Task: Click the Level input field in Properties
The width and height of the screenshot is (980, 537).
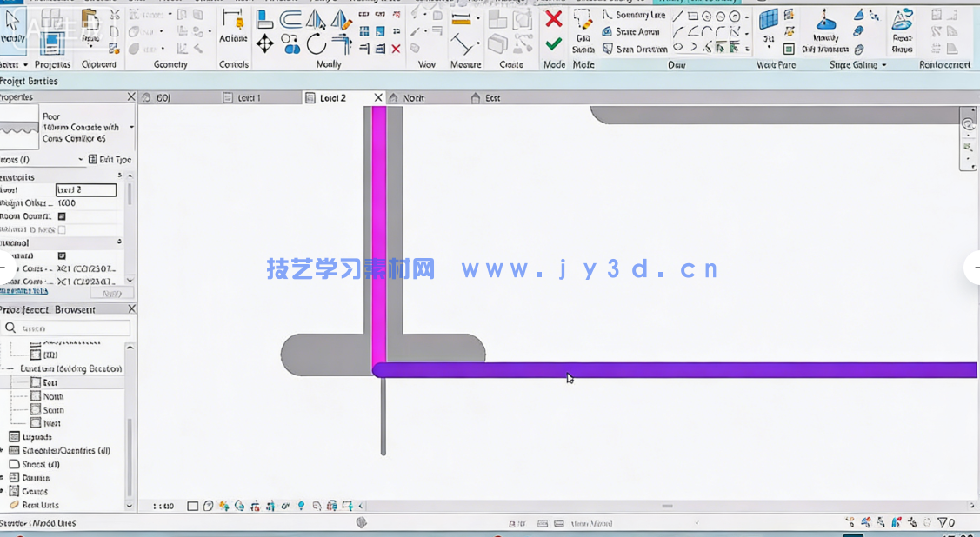Action: click(x=86, y=189)
